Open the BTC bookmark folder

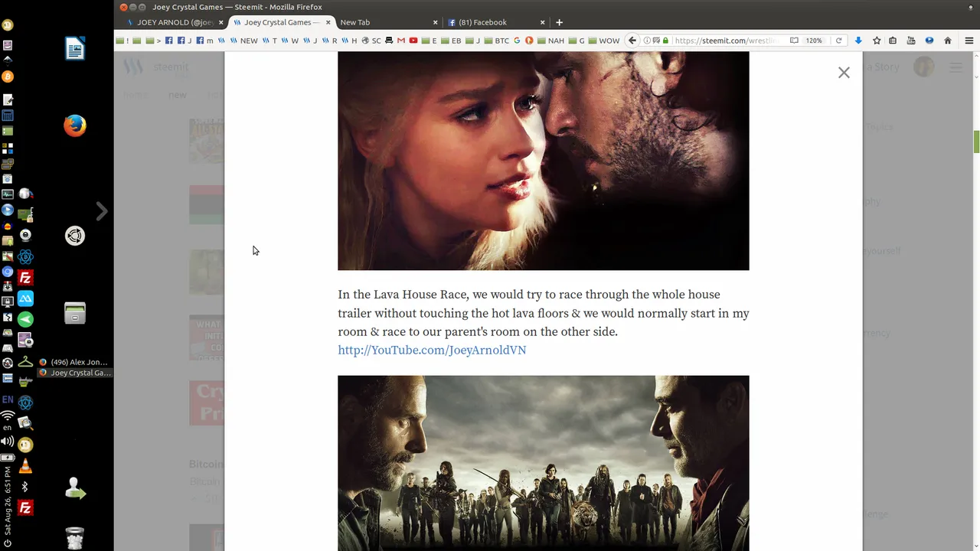pos(496,41)
